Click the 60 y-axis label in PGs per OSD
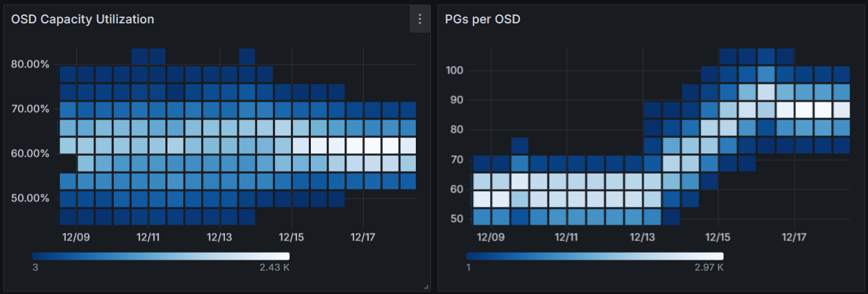Viewport: 868px width, 294px height. [458, 189]
